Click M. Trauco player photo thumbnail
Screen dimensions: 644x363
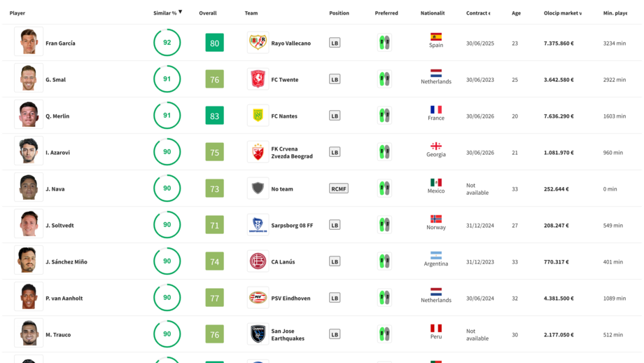(29, 334)
